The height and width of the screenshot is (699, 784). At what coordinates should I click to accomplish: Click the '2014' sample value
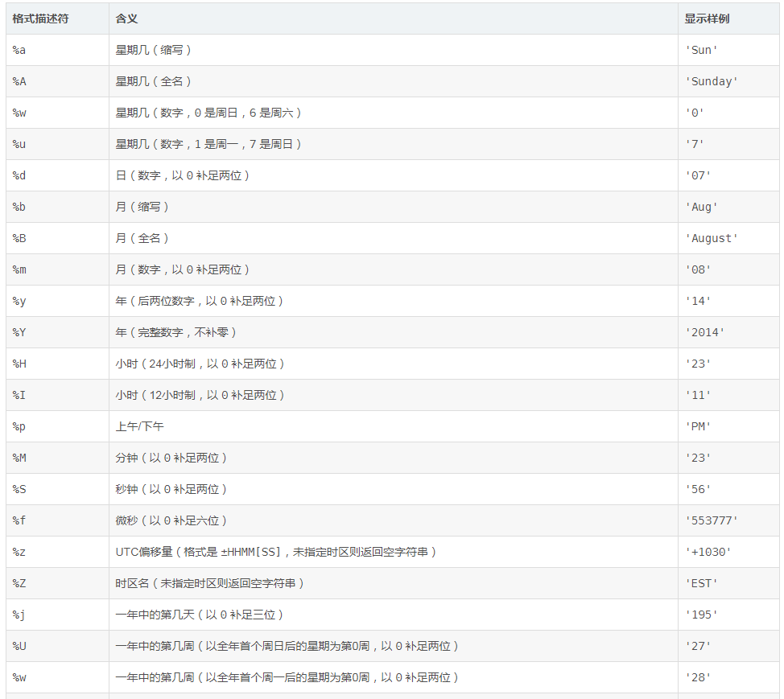704,332
